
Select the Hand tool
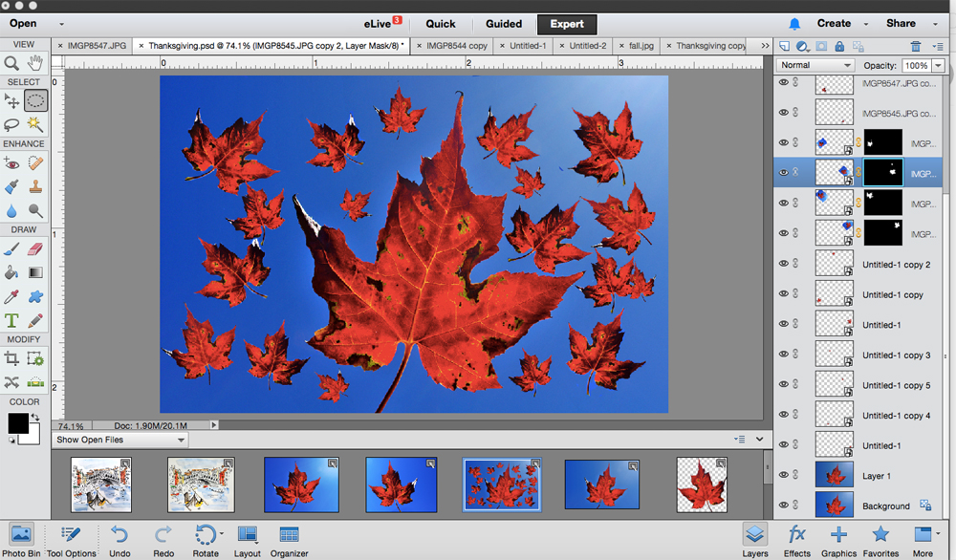(35, 64)
